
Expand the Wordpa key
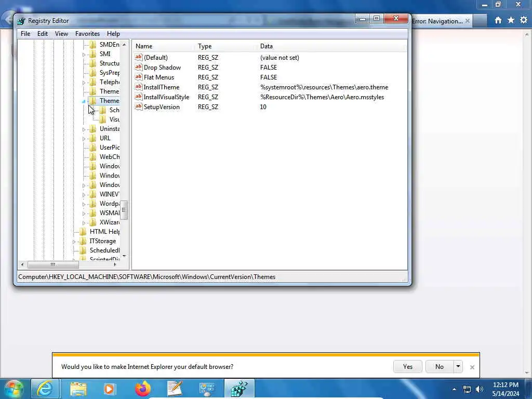(x=84, y=204)
